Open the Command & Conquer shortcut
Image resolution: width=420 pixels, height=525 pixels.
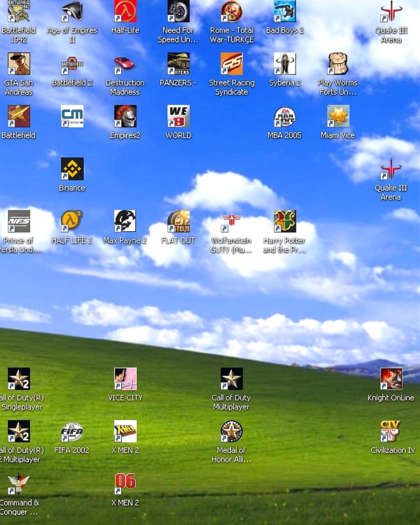pyautogui.click(x=19, y=484)
